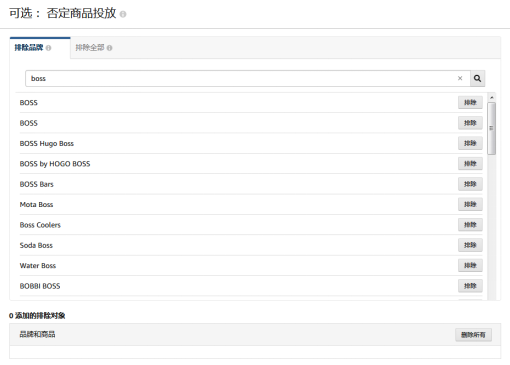Open info icon beside 否定商品投放 title
Viewport: 510px width, 365px height.
click(x=123, y=14)
